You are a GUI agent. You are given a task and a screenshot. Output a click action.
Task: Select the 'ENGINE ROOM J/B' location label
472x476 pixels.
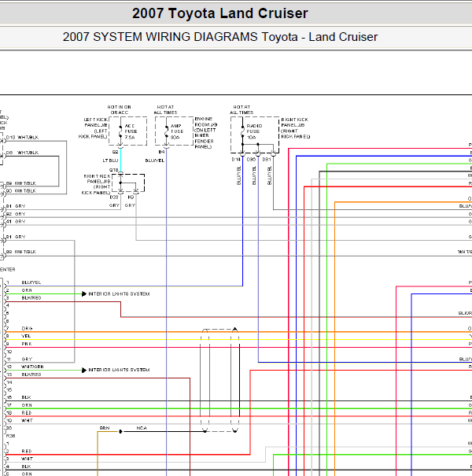206,133
